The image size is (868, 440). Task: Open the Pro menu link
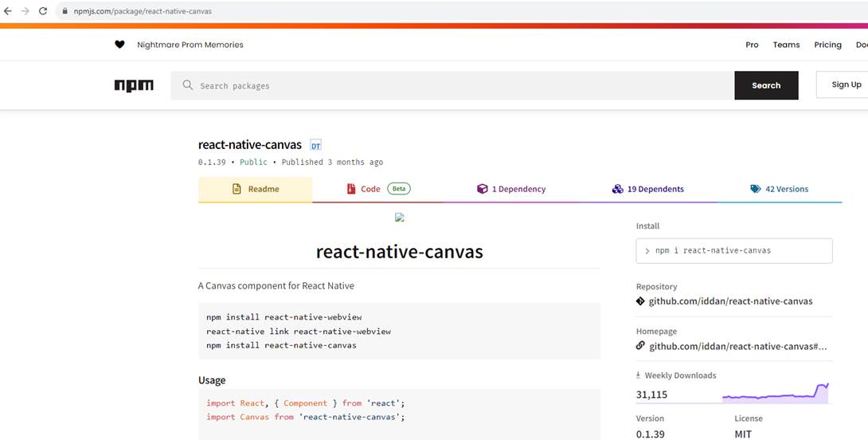pyautogui.click(x=752, y=45)
